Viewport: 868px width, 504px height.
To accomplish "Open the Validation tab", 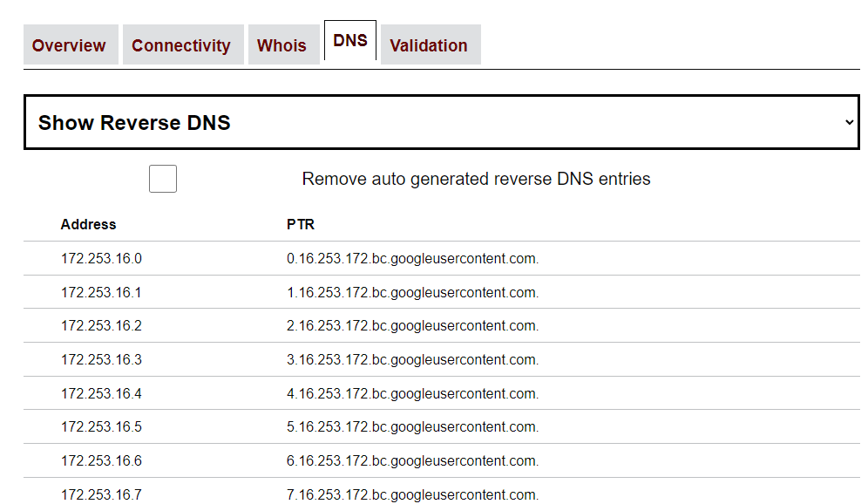I will 430,44.
